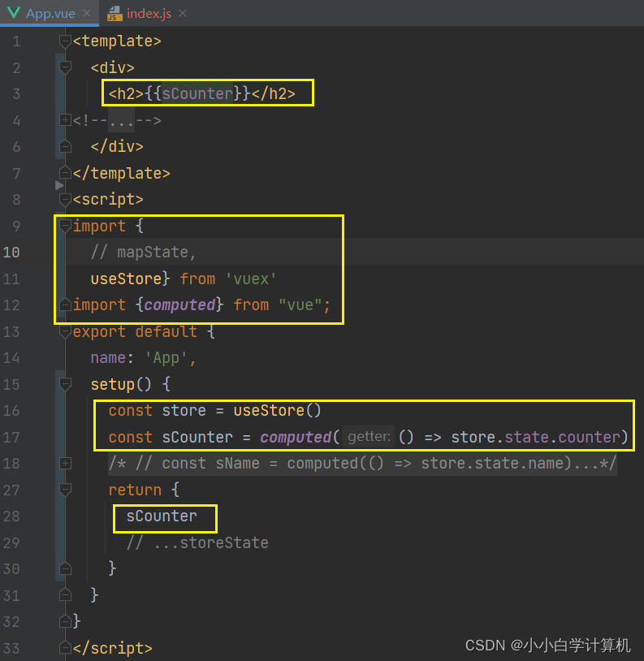The image size is (644, 661).
Task: Switch to the App.vue editor tab
Action: pyautogui.click(x=50, y=13)
